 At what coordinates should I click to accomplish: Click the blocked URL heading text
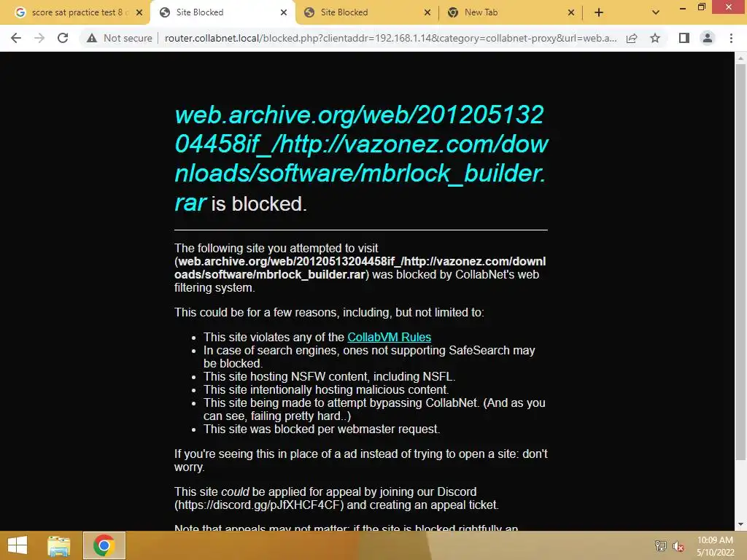361,158
